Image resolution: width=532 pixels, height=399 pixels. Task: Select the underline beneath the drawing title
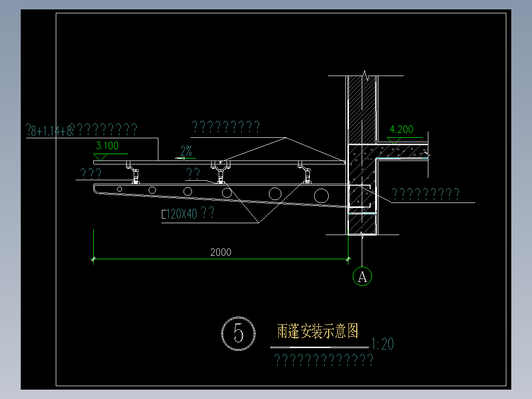pos(318,347)
